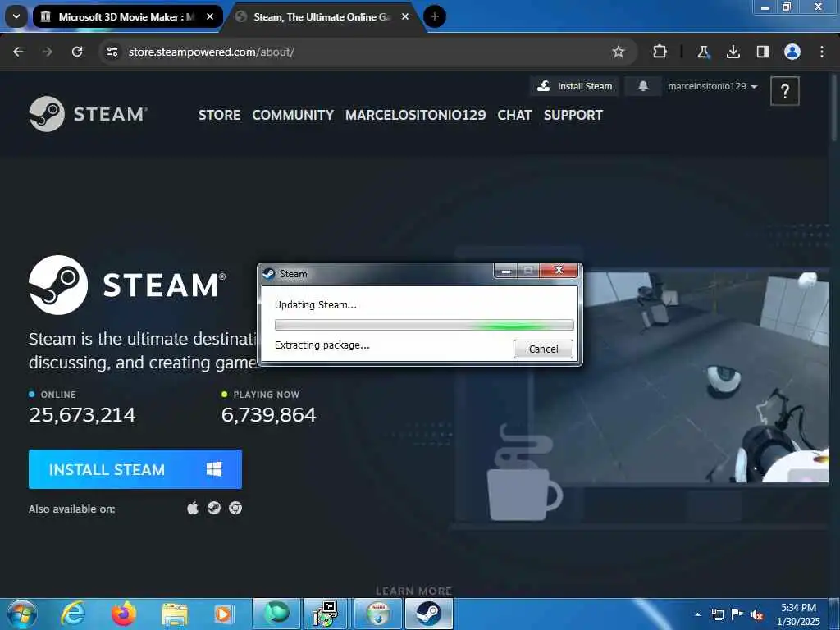Open the CHAT link
Screen dimensions: 840x630
click(x=514, y=115)
